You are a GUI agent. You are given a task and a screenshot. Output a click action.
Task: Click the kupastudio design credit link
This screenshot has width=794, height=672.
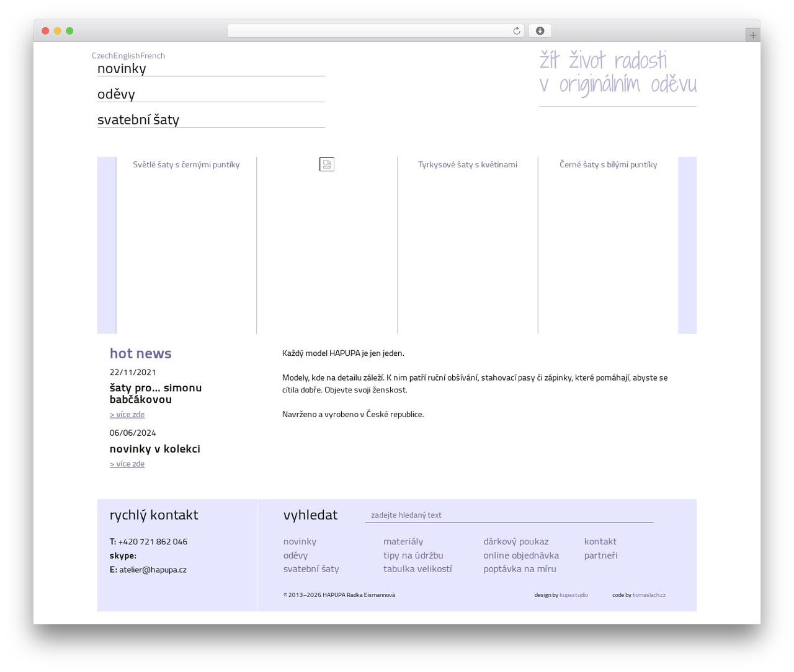click(x=574, y=595)
